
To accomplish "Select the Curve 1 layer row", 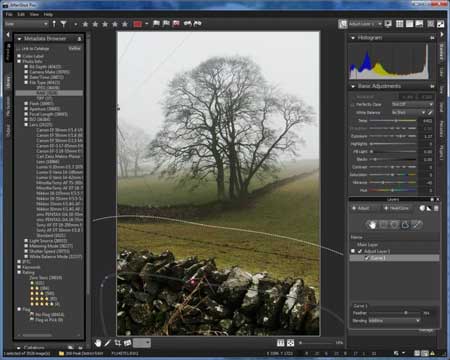I will 394,258.
